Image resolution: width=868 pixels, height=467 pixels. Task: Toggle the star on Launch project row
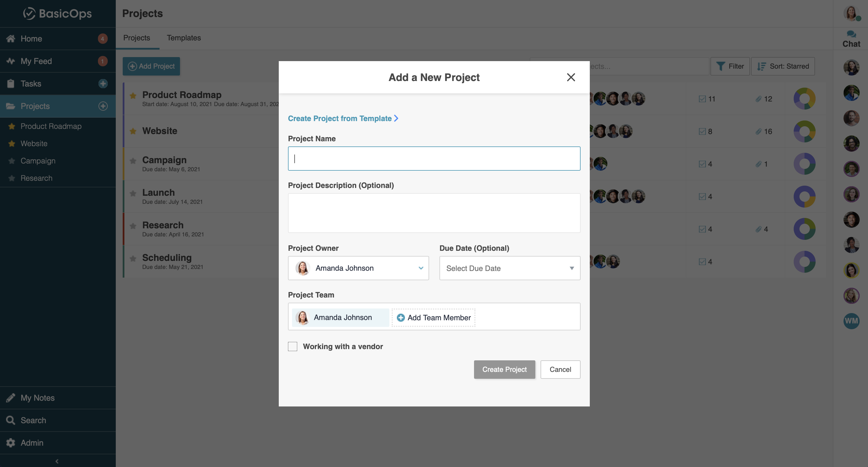133,193
